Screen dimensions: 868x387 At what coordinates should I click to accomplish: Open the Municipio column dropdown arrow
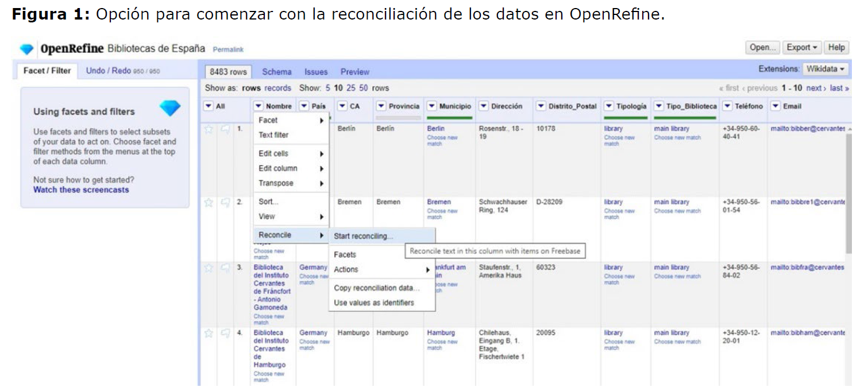432,106
